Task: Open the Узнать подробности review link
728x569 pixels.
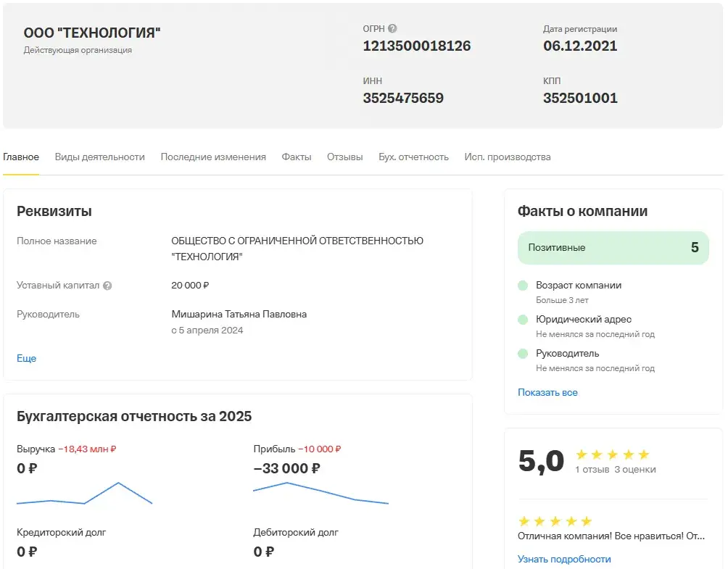Action: tap(564, 559)
